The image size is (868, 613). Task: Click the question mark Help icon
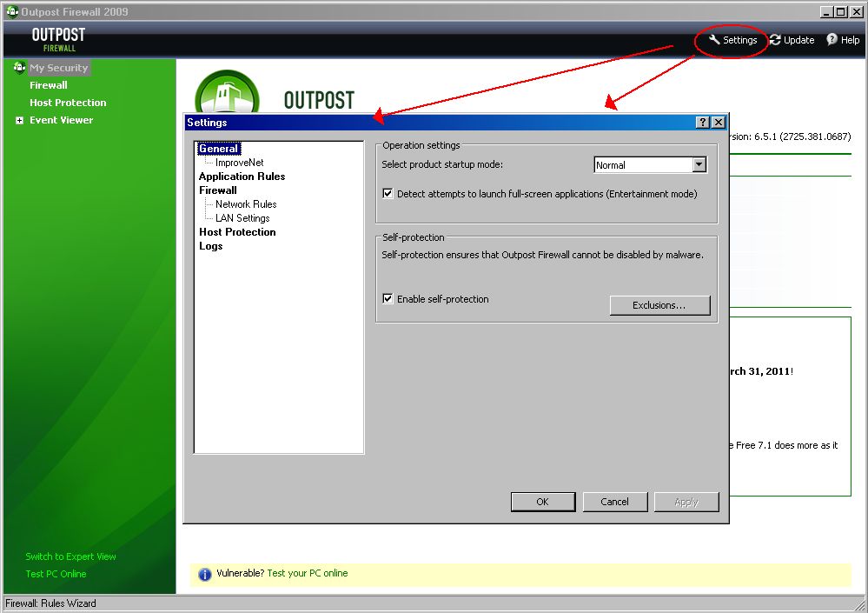832,39
